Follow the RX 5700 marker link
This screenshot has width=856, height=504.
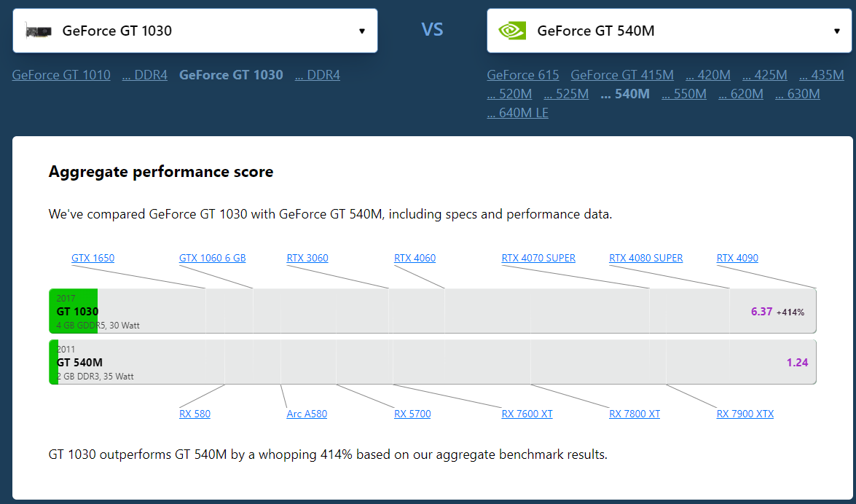(412, 414)
